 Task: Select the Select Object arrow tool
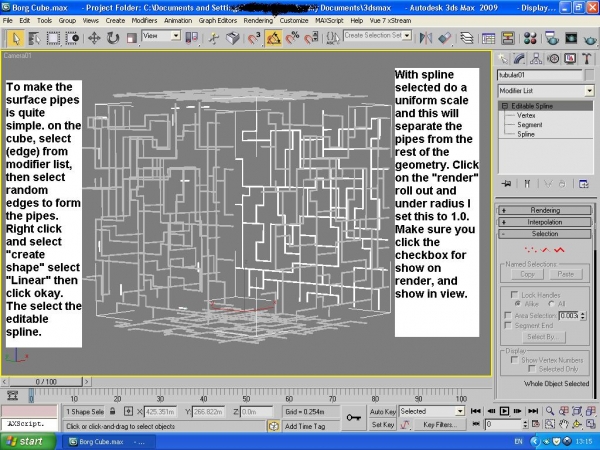click(16, 38)
